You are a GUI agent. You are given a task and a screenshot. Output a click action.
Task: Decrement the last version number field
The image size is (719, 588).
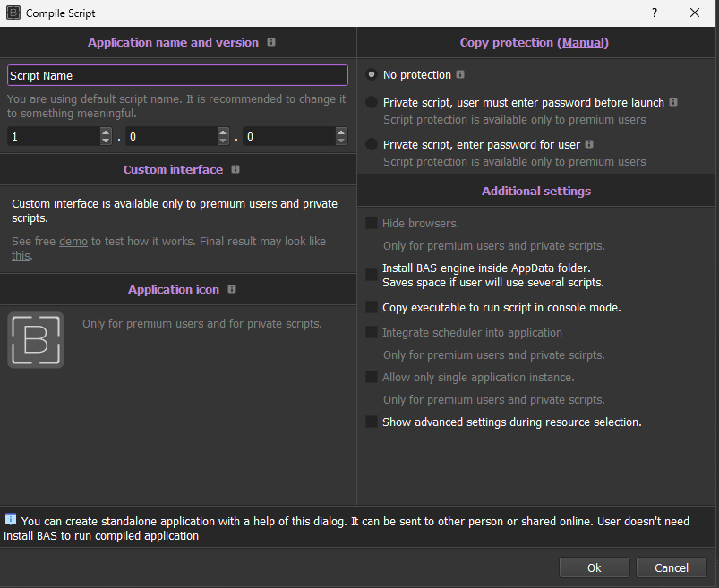(x=341, y=140)
